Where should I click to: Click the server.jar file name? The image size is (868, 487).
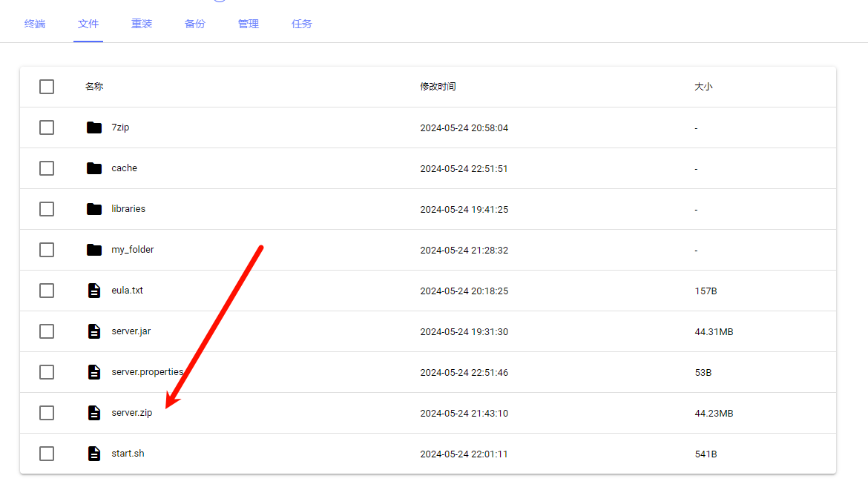coord(131,331)
